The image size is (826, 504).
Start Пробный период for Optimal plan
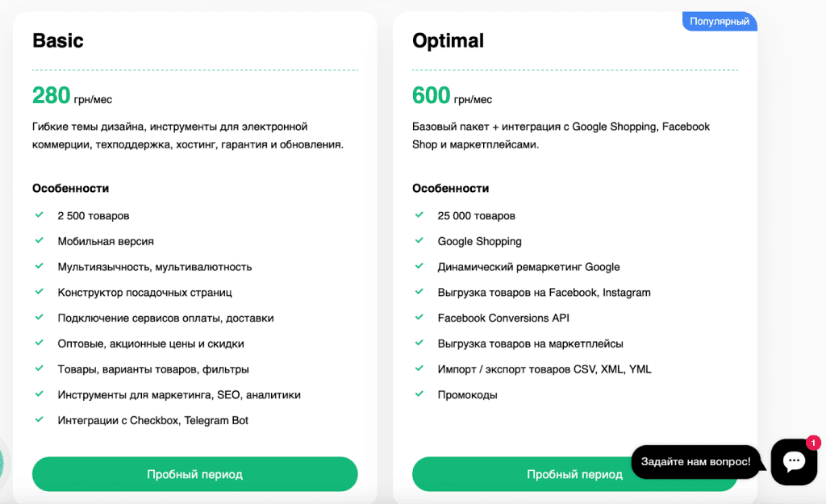tap(574, 474)
